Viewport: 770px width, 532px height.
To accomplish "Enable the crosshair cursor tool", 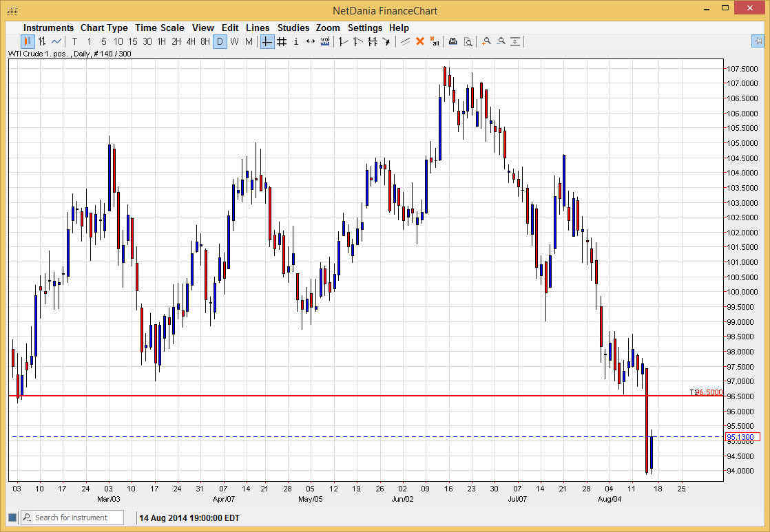I will click(267, 41).
